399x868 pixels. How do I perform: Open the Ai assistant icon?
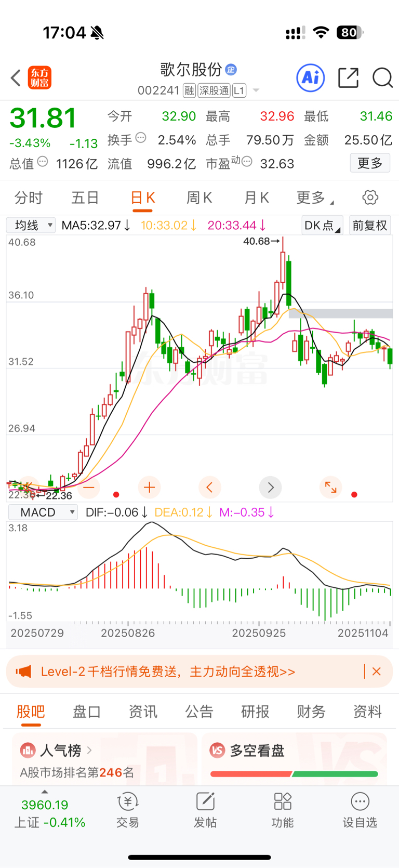click(x=311, y=78)
